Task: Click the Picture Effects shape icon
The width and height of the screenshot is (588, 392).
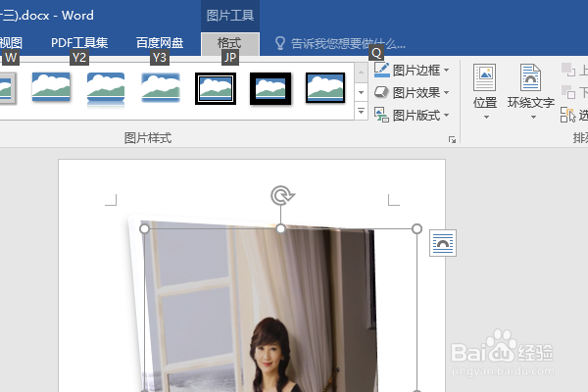Action: click(381, 92)
